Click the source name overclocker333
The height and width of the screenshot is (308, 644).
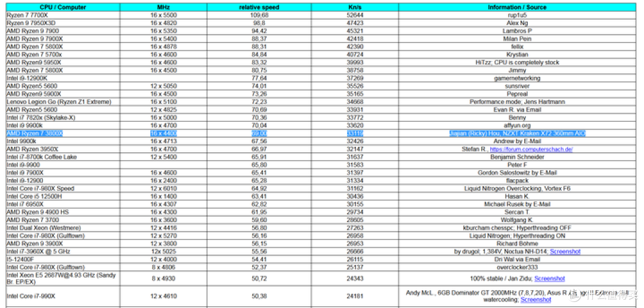517,267
